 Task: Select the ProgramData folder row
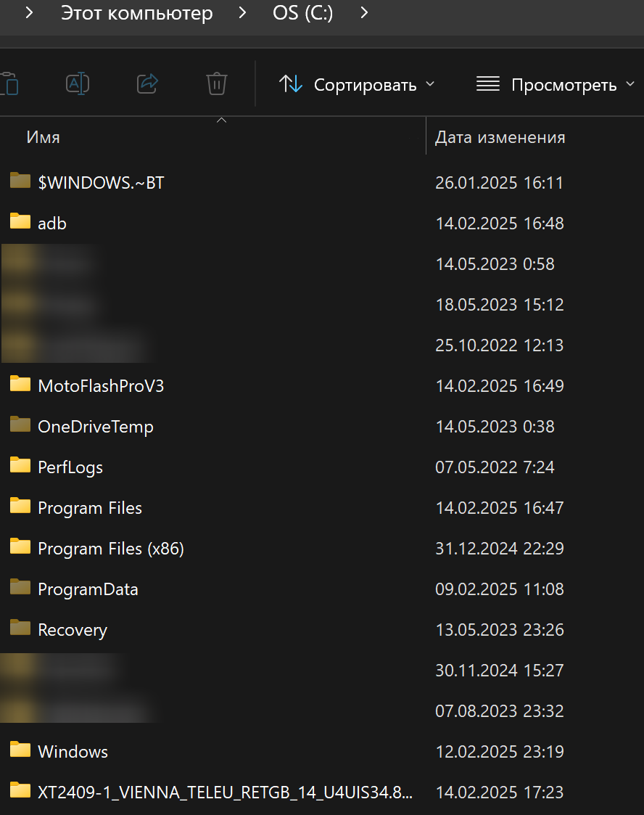tap(322, 589)
